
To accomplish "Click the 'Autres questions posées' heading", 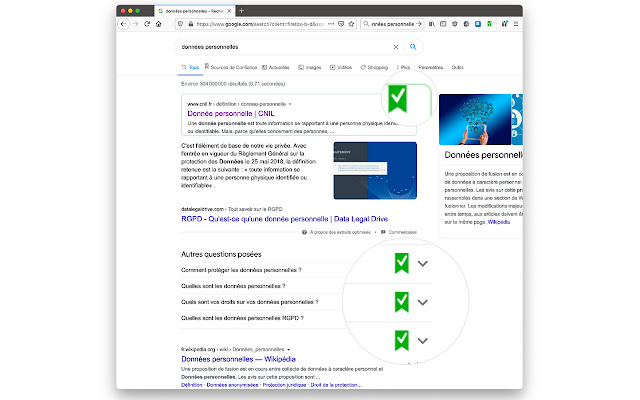I will click(x=221, y=254).
